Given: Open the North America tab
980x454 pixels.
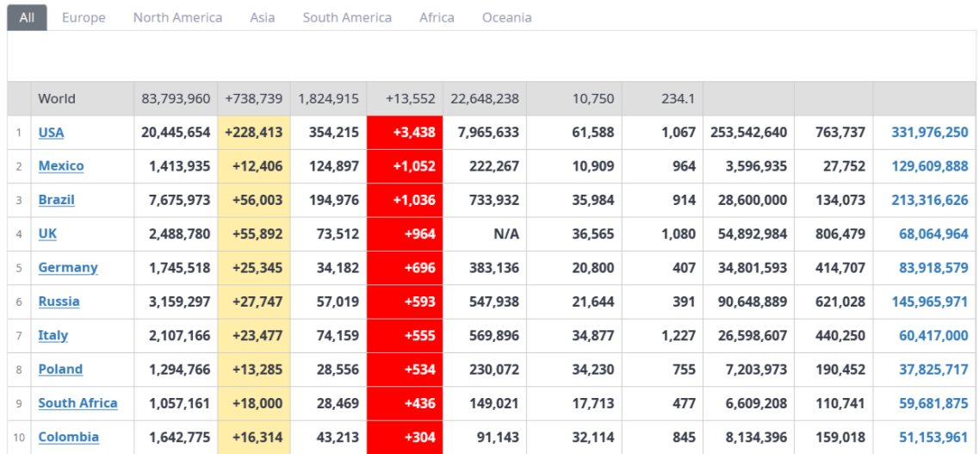Looking at the screenshot, I should click(x=177, y=17).
